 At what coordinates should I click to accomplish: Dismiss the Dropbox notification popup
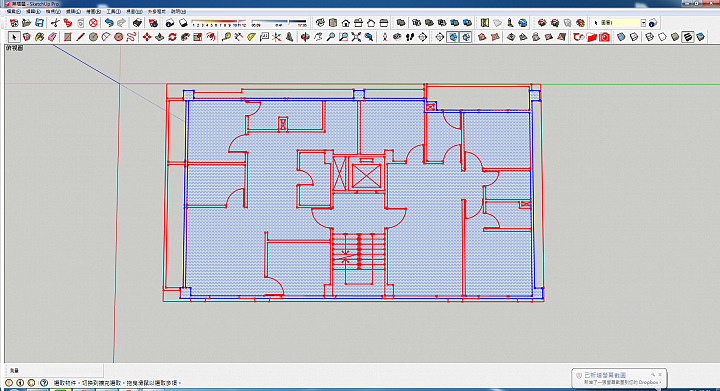pyautogui.click(x=660, y=374)
